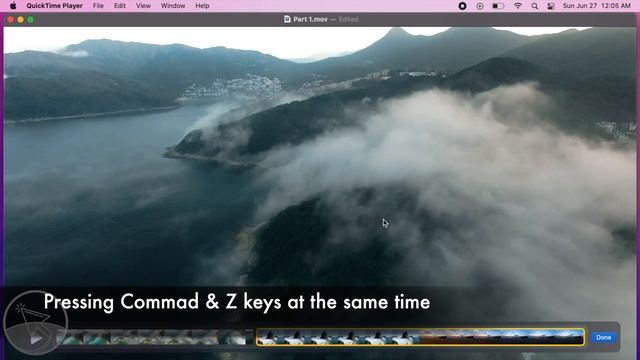Click the play status icon in menu bar
The width and height of the screenshot is (640, 360).
(480, 6)
